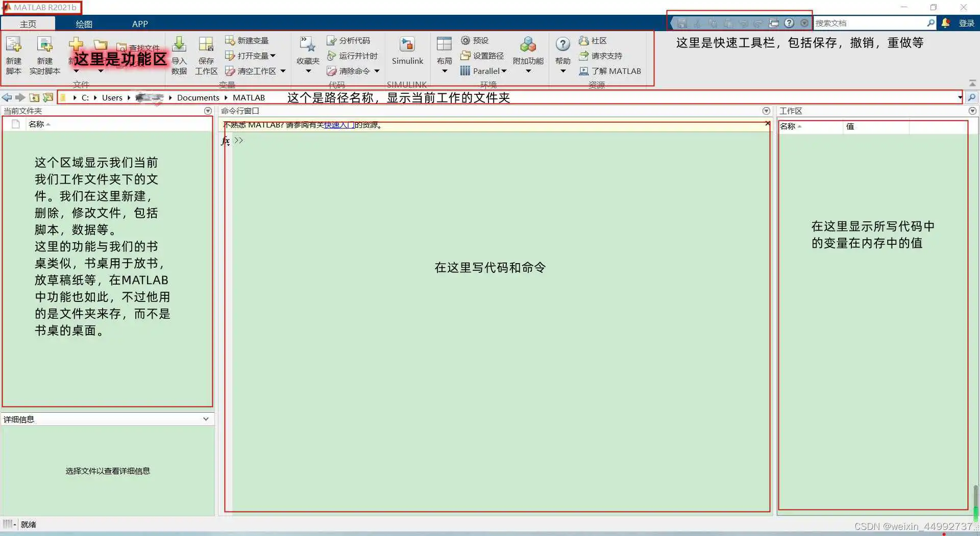Open Preferences (预设) gear
Image resolution: width=980 pixels, height=536 pixels.
[475, 40]
